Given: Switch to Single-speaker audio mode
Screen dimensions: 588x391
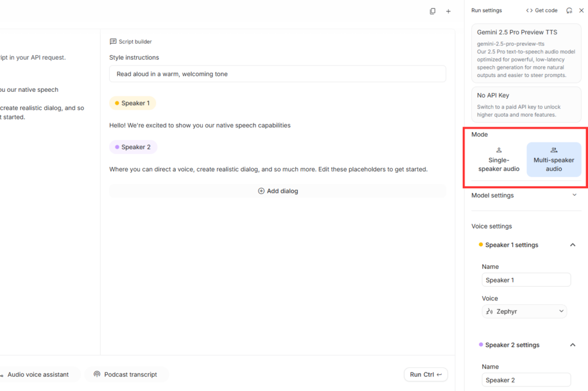Looking at the screenshot, I should click(x=498, y=160).
